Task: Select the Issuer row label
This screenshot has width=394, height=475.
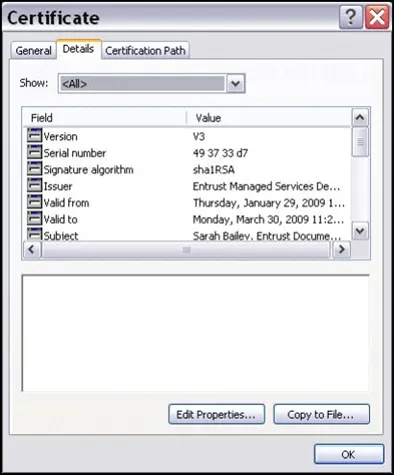Action: pos(58,186)
